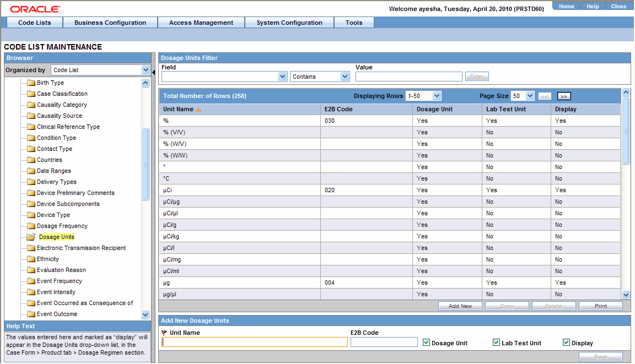Click the browser tree's scrollbar thumb
This screenshot has width=635, height=364.
coord(146,164)
